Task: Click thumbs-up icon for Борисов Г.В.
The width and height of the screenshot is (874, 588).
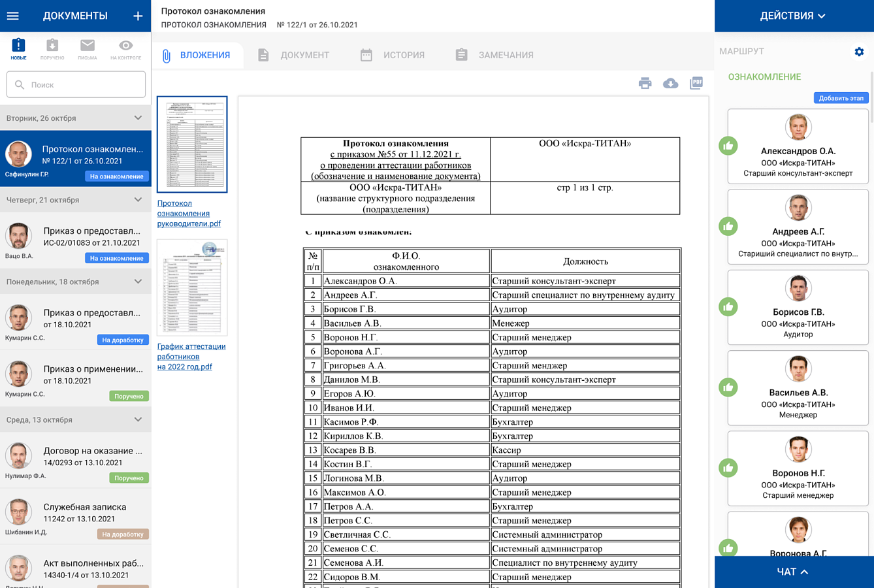Action: coord(728,307)
